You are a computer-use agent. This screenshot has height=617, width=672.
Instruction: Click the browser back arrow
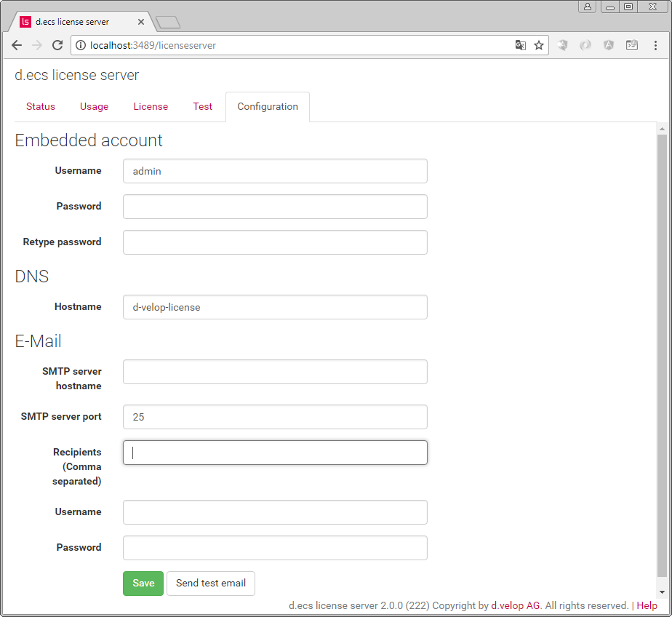point(17,45)
